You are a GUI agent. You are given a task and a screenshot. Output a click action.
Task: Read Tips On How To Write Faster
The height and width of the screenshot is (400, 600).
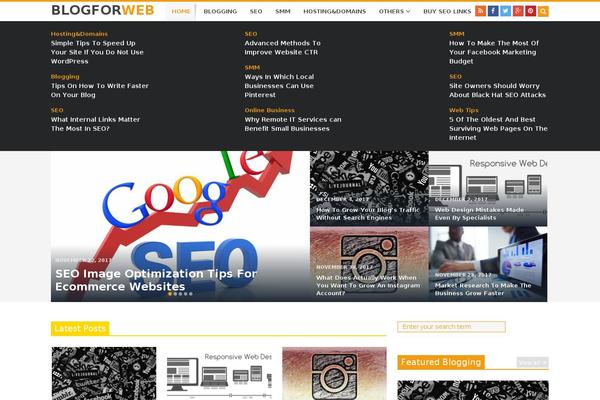point(99,90)
